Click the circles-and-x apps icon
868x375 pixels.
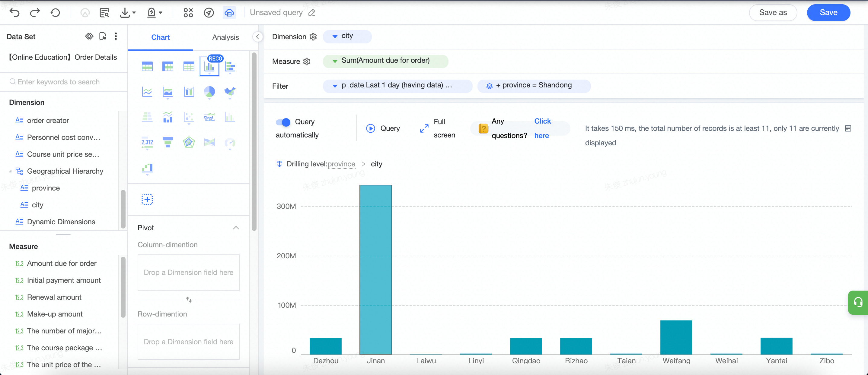point(188,13)
